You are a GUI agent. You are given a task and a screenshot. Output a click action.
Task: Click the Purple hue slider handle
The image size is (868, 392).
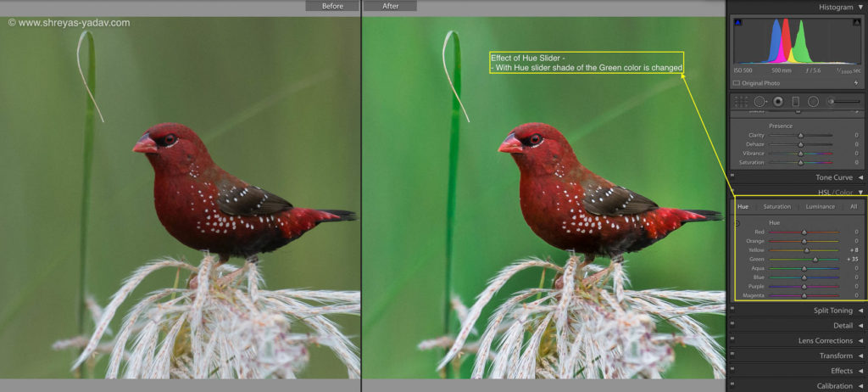coord(804,287)
